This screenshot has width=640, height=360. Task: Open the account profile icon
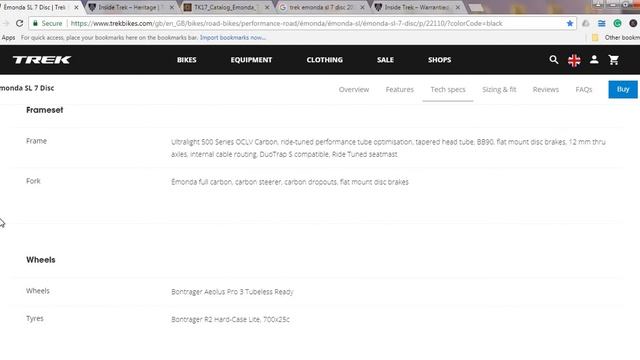click(x=594, y=60)
